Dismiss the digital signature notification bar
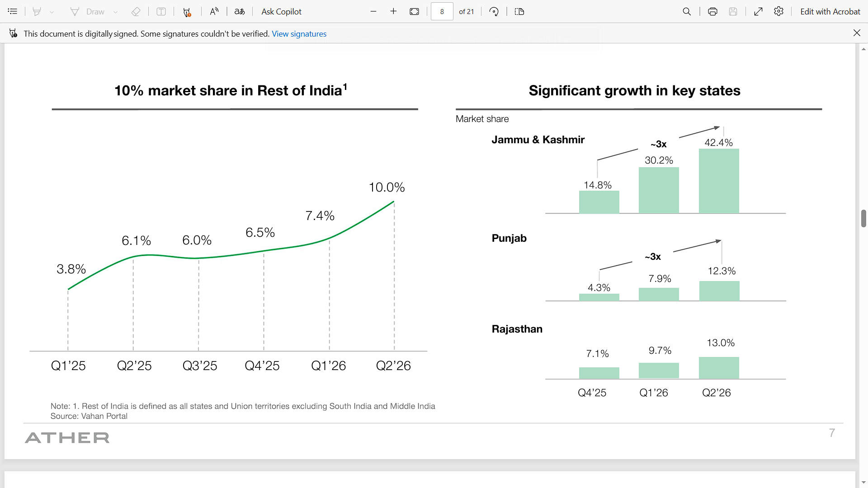The height and width of the screenshot is (488, 868). 857,33
